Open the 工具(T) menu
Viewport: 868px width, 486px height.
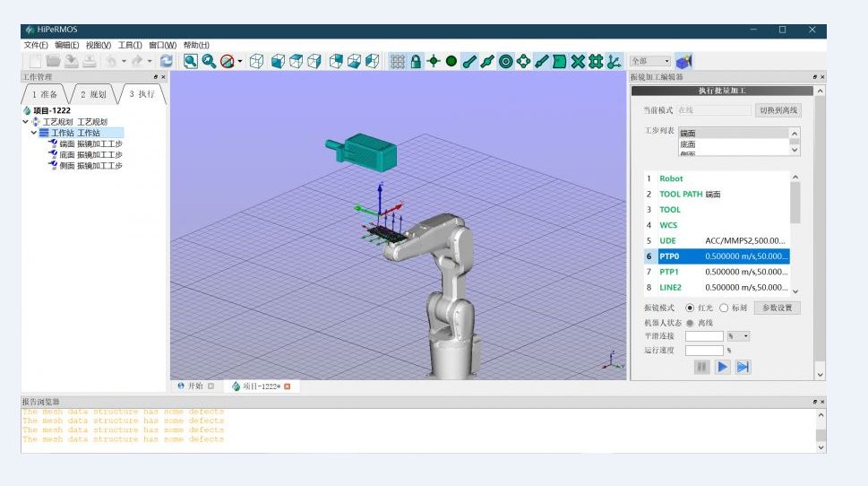pyautogui.click(x=130, y=45)
